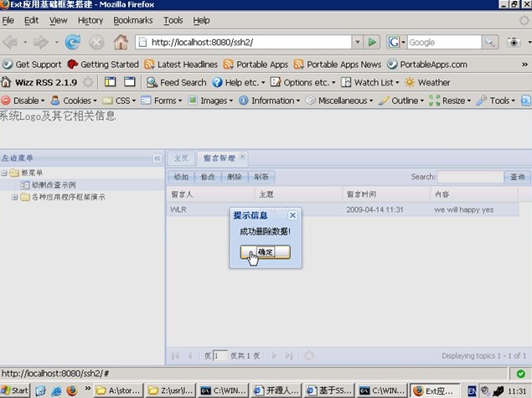
Task: Open the Forms menu in developer toolbar
Action: click(x=162, y=101)
